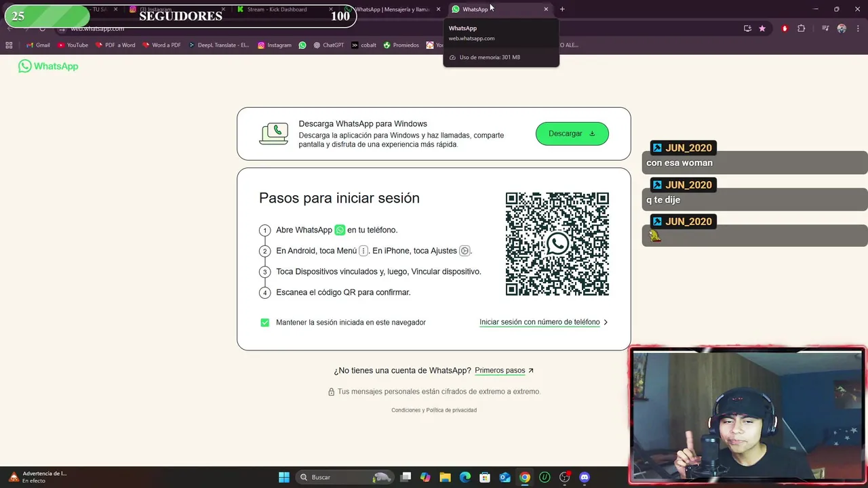This screenshot has width=868, height=488.
Task: Close the active WhatsApp tab
Action: (546, 9)
